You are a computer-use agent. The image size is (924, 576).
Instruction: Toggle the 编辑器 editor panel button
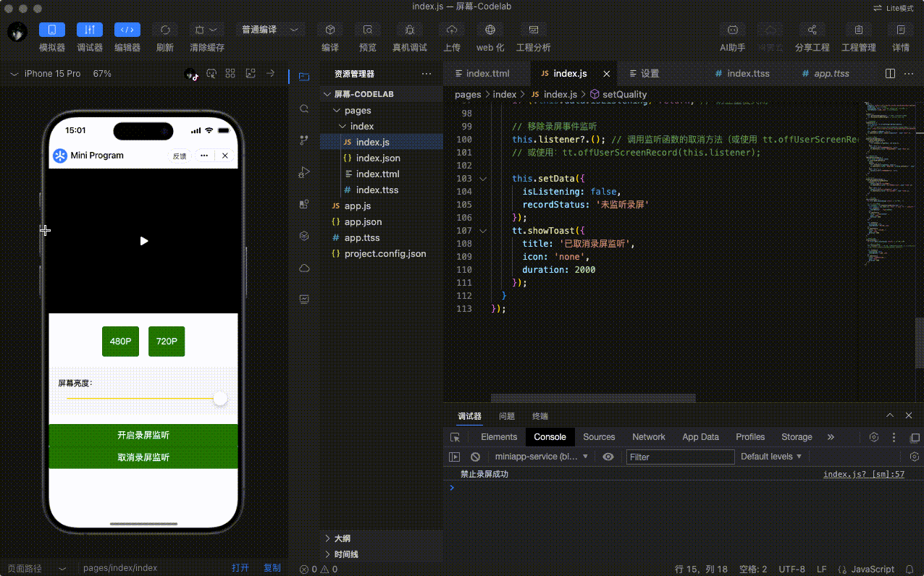(127, 30)
